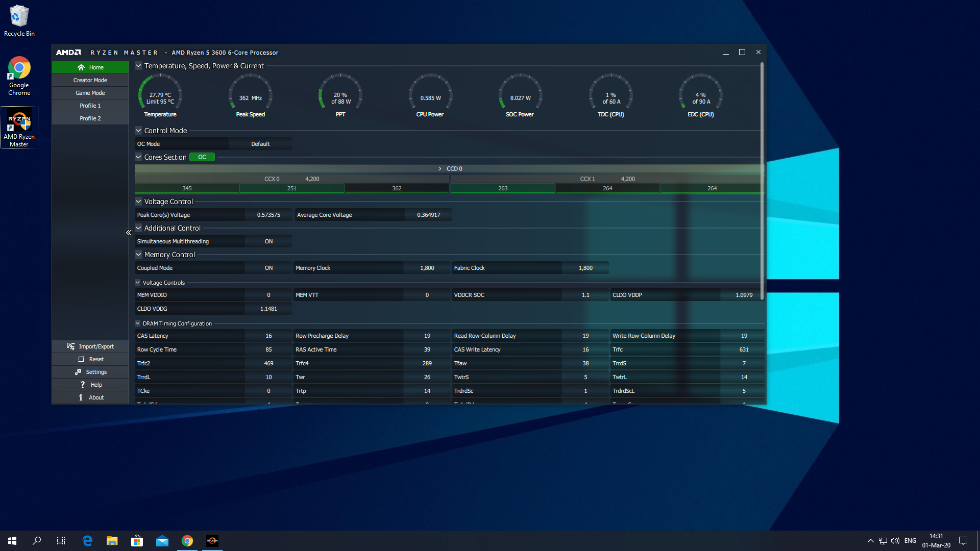Click the Import/Export label

(x=96, y=346)
